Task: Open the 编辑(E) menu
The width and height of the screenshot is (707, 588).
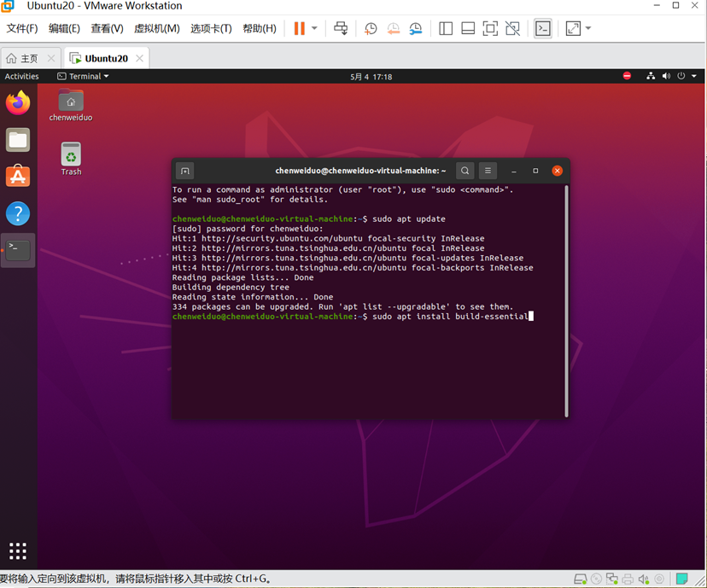Action: click(x=64, y=28)
